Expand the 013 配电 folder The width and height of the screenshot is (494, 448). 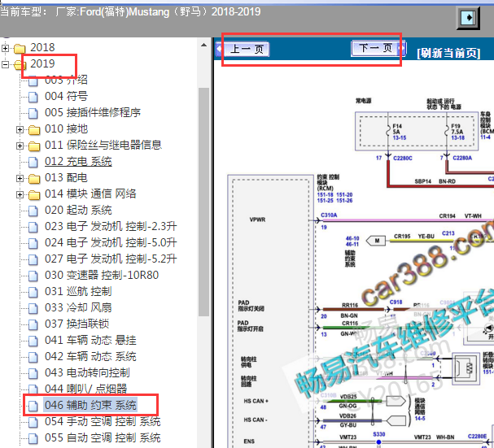pos(20,178)
